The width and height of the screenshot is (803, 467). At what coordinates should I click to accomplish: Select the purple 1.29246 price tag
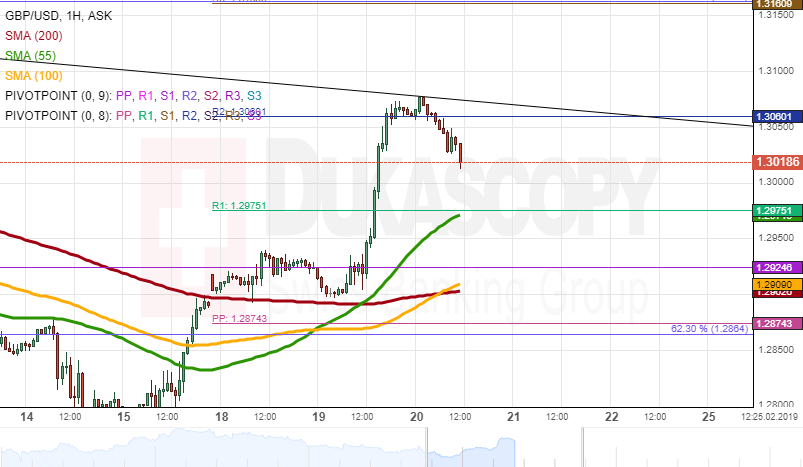pos(776,268)
